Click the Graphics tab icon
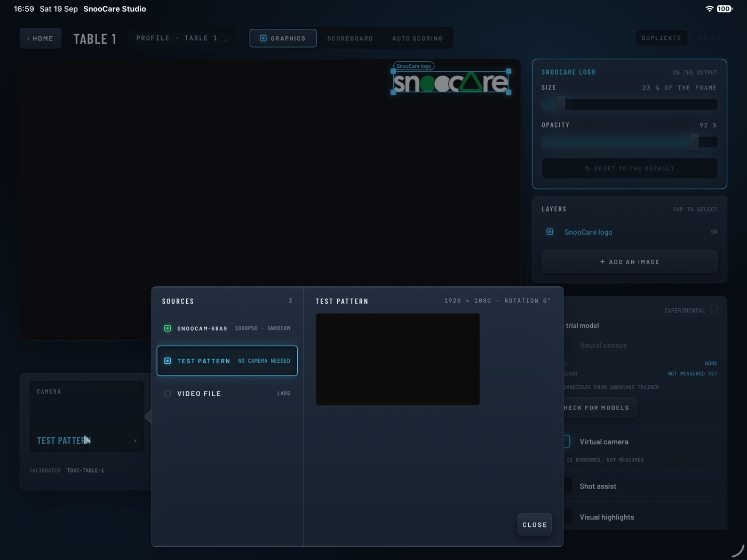Viewport: 747px width, 560px height. (x=263, y=38)
